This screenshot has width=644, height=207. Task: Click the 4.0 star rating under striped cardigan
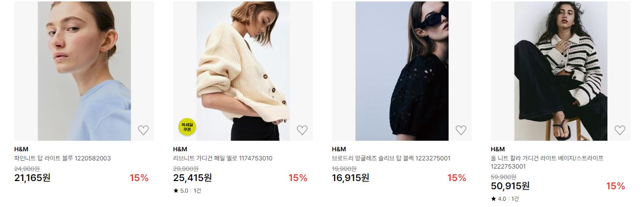click(499, 199)
